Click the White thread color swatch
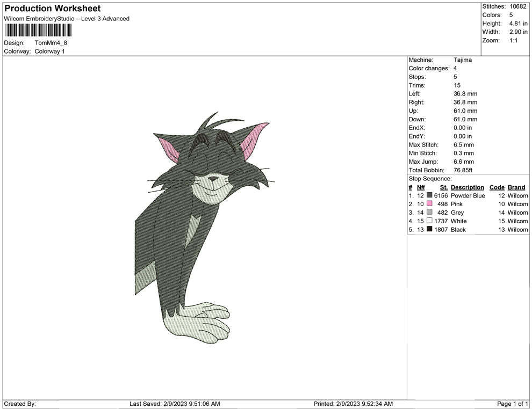532x409 pixels. (429, 221)
